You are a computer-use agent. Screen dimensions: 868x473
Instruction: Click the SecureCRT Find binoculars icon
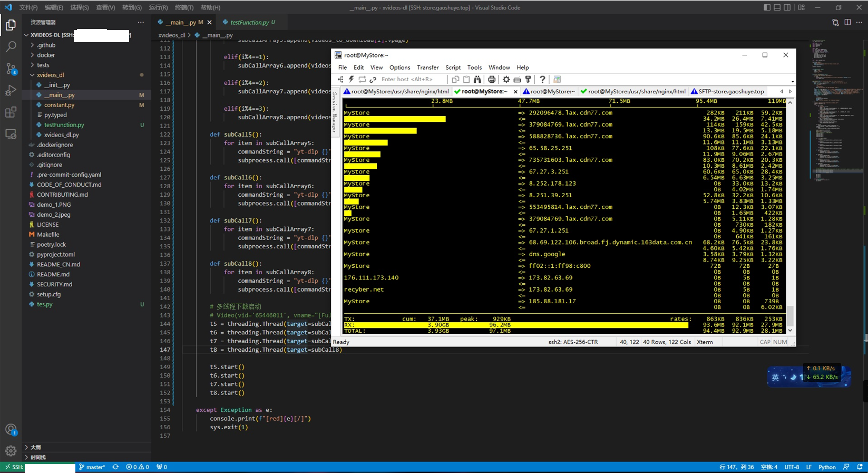point(477,79)
